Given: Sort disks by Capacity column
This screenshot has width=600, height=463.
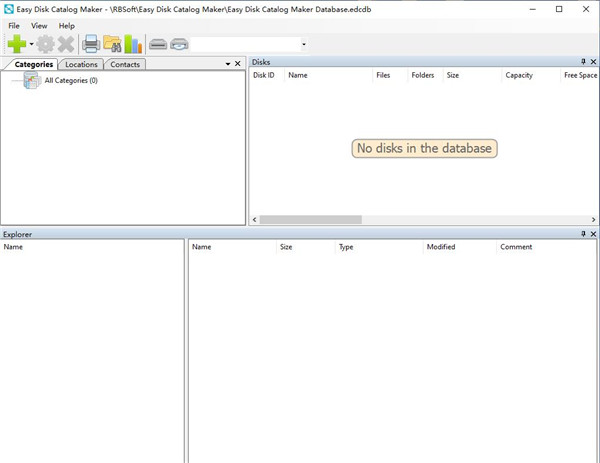Looking at the screenshot, I should coord(531,75).
